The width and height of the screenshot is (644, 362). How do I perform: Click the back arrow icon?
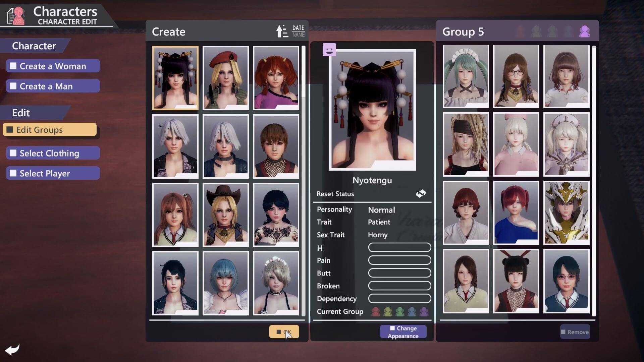[x=13, y=350]
